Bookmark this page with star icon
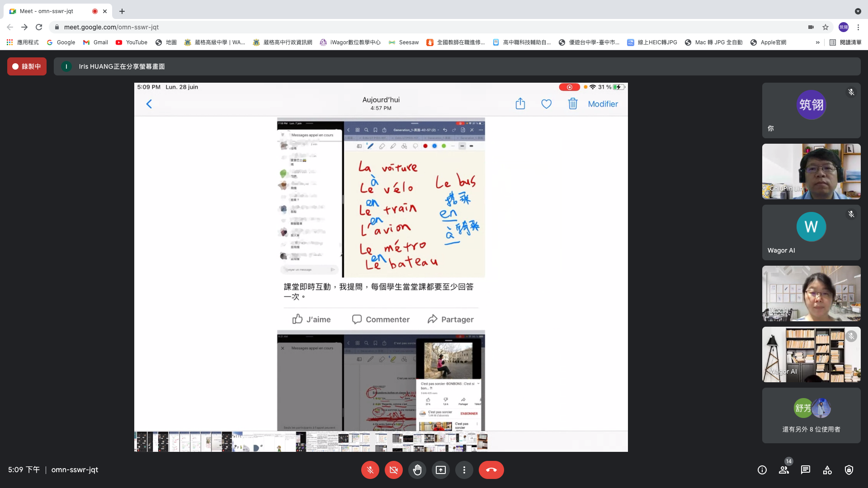This screenshot has height=488, width=868. (826, 27)
